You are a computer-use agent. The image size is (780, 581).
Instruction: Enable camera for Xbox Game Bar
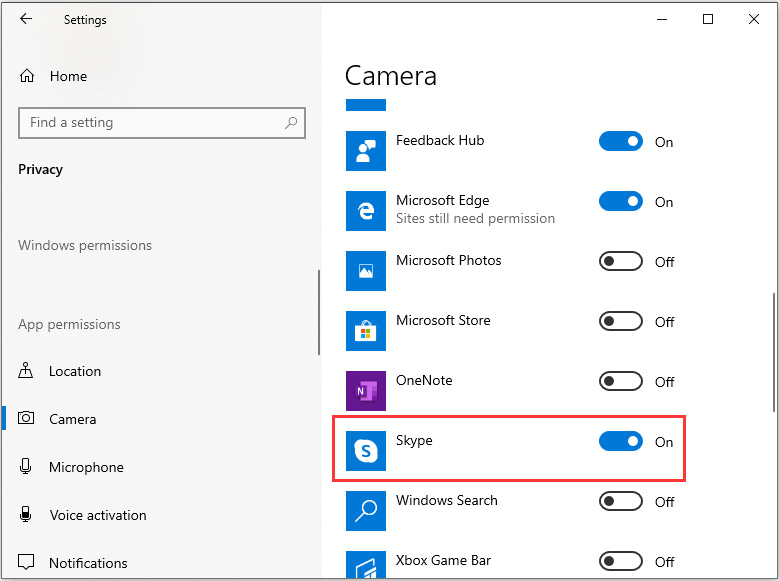tap(620, 562)
